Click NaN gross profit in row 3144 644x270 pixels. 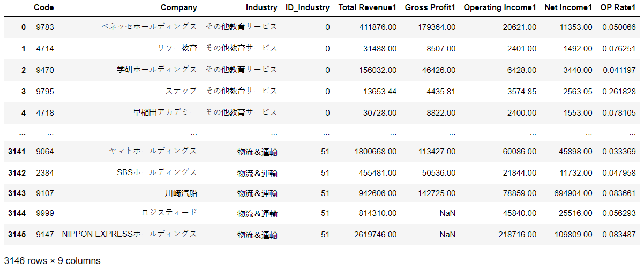coord(447,213)
